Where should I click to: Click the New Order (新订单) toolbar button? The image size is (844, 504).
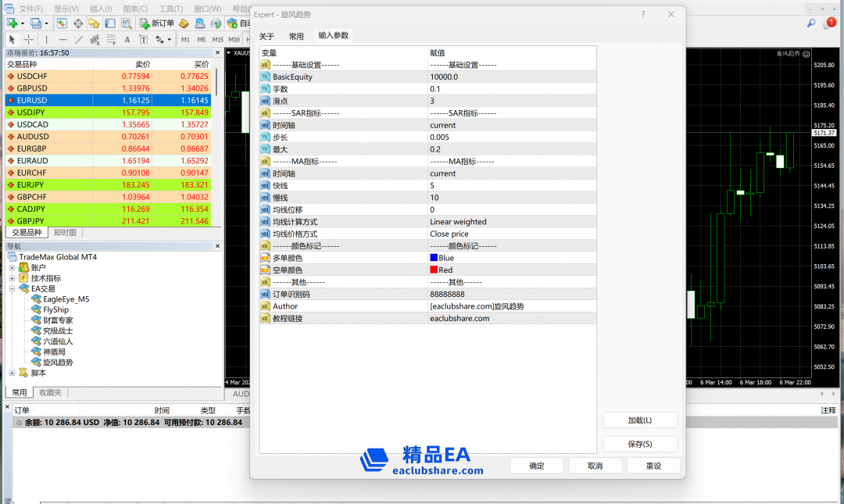click(x=156, y=23)
